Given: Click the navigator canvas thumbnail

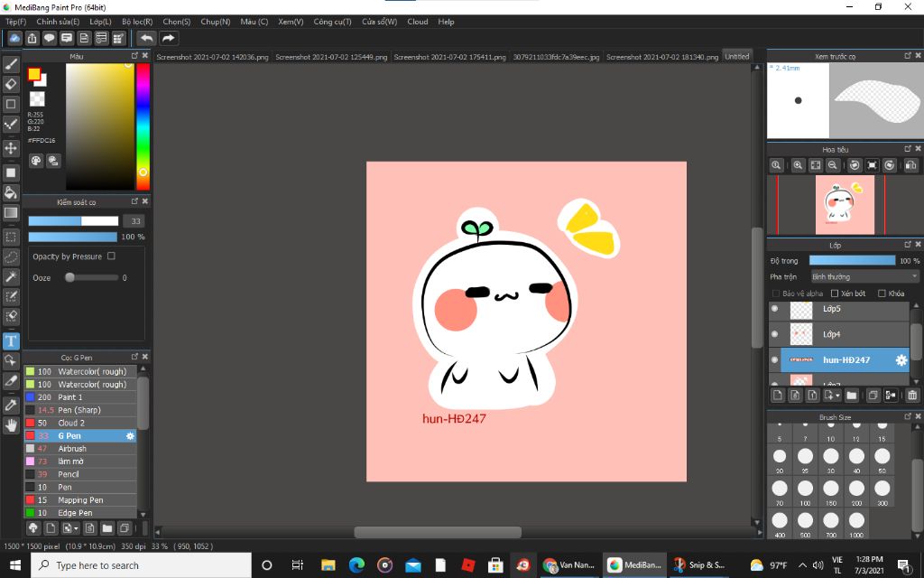Looking at the screenshot, I should click(x=845, y=205).
